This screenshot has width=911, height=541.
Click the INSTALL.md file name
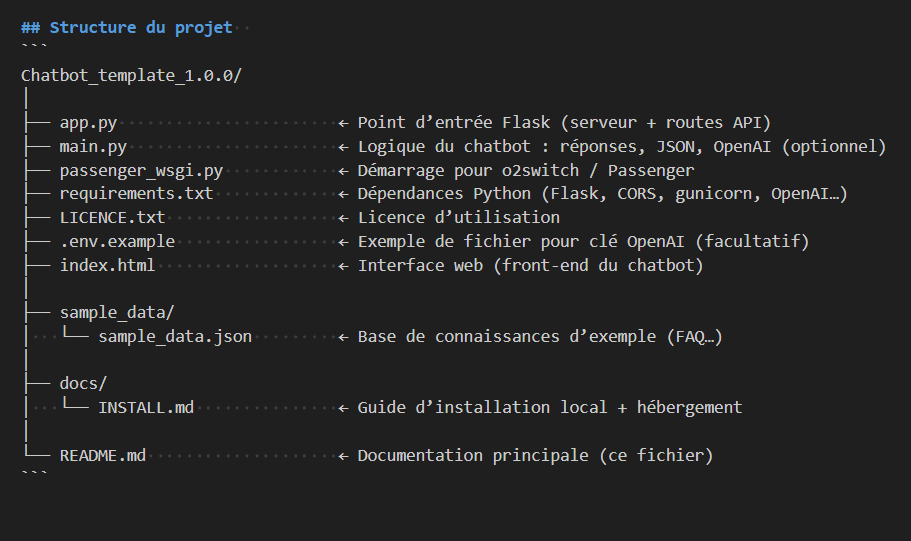coord(146,408)
